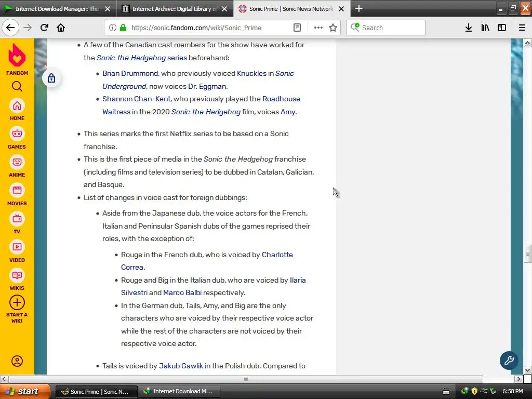
Task: Open the Movies section icon
Action: pos(17,190)
